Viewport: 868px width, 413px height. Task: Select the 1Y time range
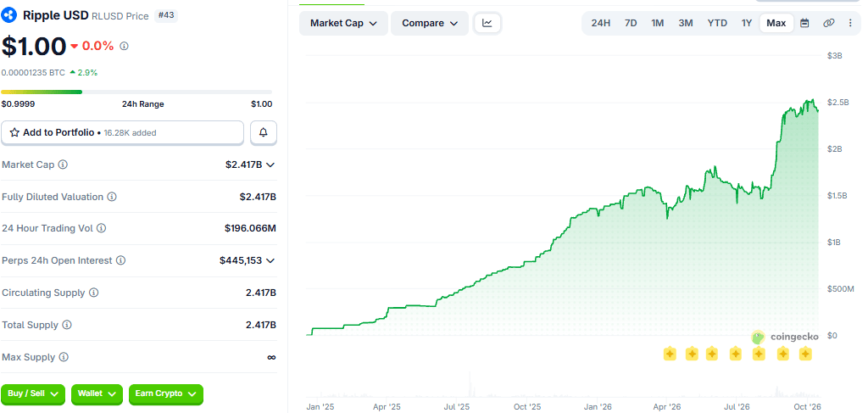[x=747, y=23]
